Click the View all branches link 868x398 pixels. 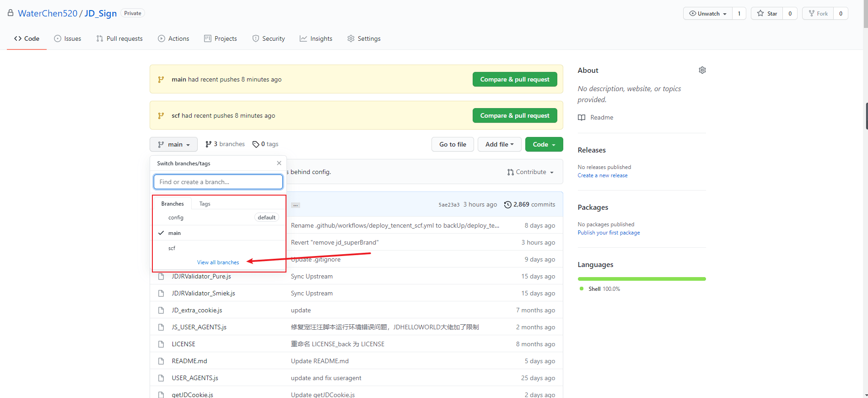[x=218, y=262]
